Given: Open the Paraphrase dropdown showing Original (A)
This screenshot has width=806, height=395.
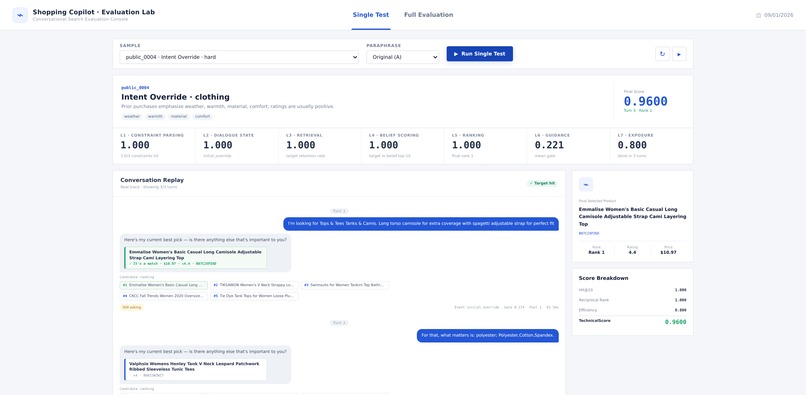Looking at the screenshot, I should pyautogui.click(x=402, y=57).
